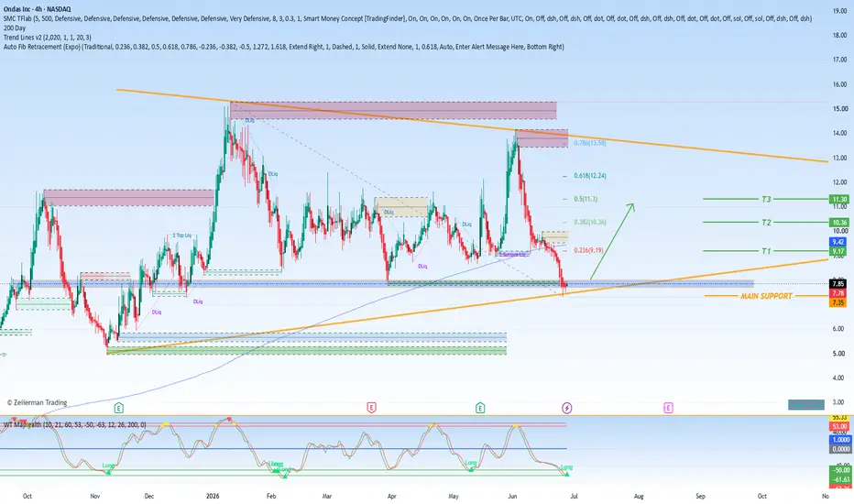
Task: Click the Long signal near Nov on oscillator
Action: click(x=108, y=466)
